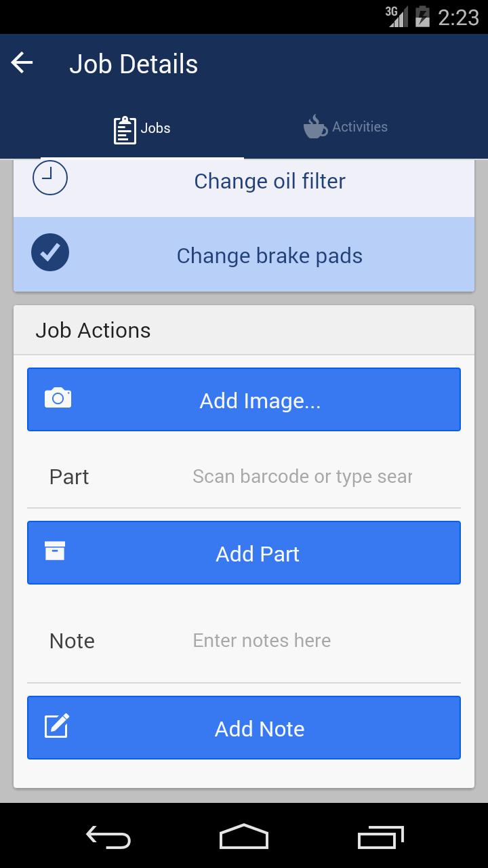Uncheck the checkmark on Change brake pads
Viewport: 488px width, 868px height.
pyautogui.click(x=50, y=252)
